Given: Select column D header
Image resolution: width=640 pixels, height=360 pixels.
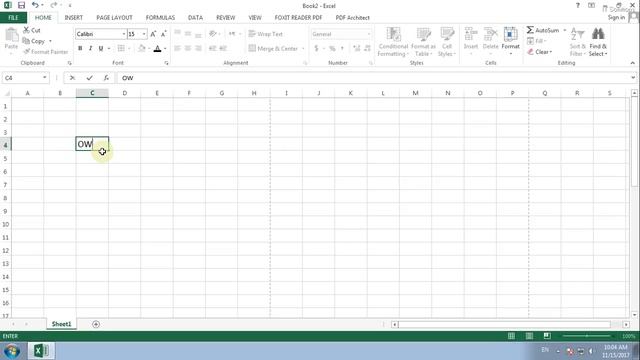Looking at the screenshot, I should pyautogui.click(x=124, y=93).
